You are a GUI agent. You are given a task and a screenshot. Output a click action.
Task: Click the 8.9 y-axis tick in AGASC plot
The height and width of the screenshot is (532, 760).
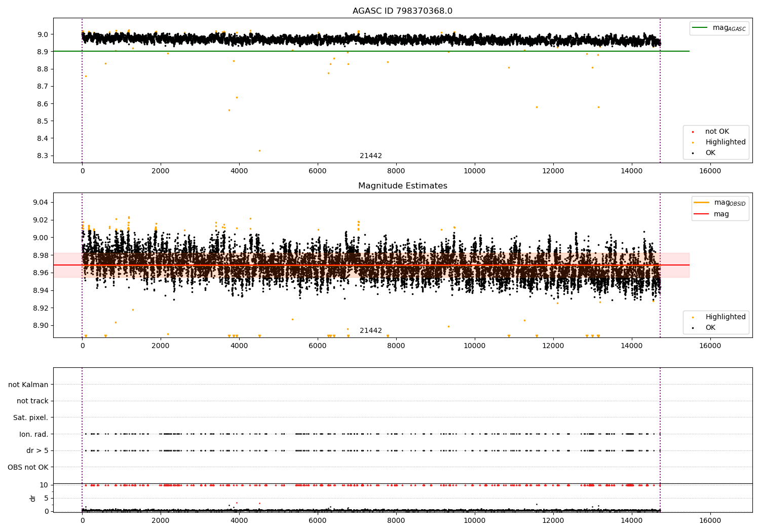pyautogui.click(x=43, y=52)
